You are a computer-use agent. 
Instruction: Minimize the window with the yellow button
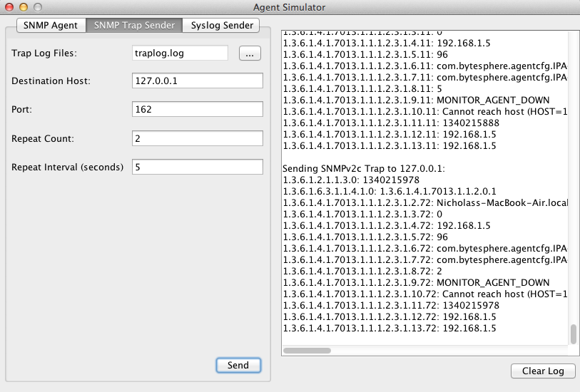[23, 7]
